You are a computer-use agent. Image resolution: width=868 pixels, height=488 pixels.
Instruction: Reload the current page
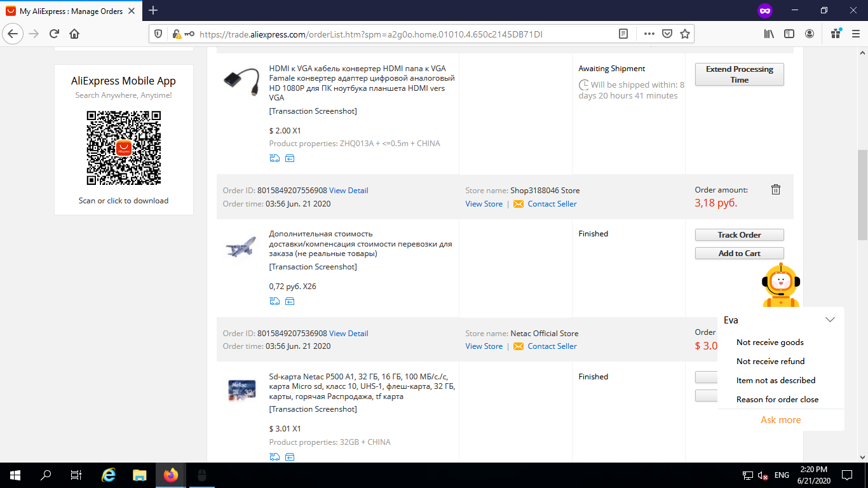click(x=55, y=34)
